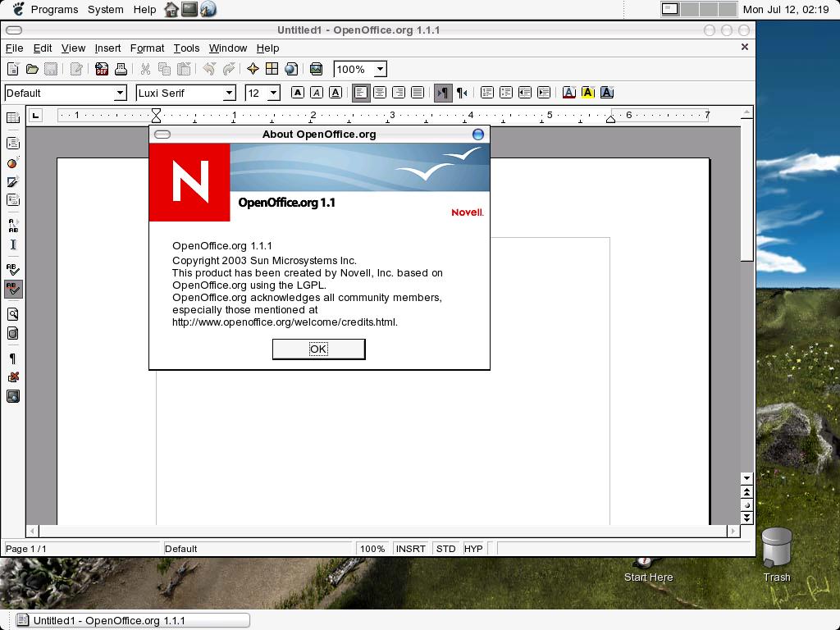The height and width of the screenshot is (630, 840).
Task: Expand the zoom 100% dropdown
Action: (380, 69)
